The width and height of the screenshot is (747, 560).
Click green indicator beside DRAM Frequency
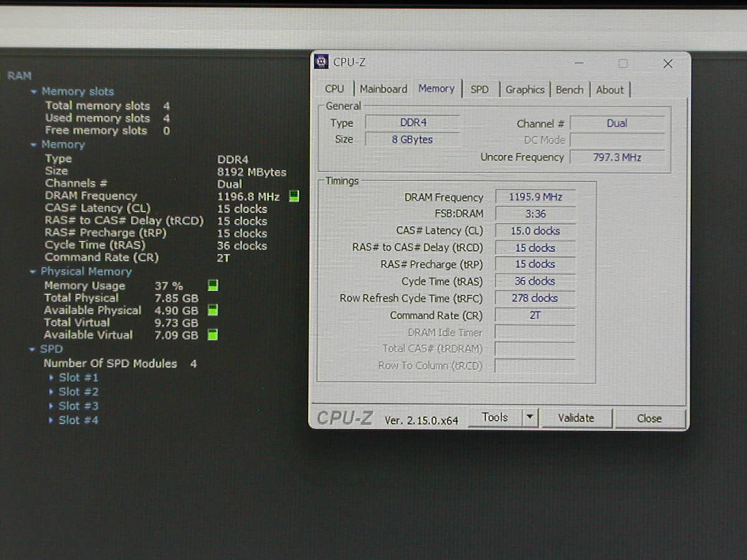point(294,196)
